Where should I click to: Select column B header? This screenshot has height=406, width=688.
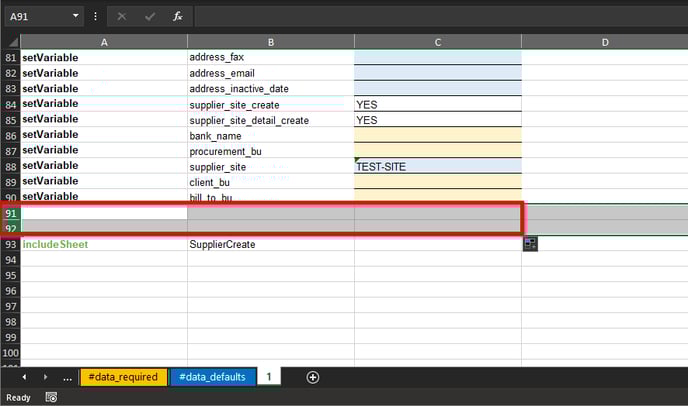click(x=271, y=42)
